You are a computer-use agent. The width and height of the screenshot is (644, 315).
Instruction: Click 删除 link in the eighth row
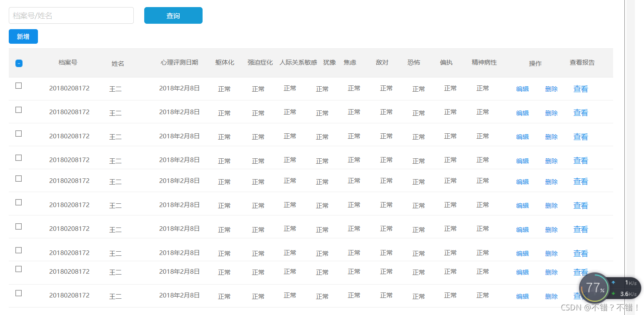click(551, 253)
